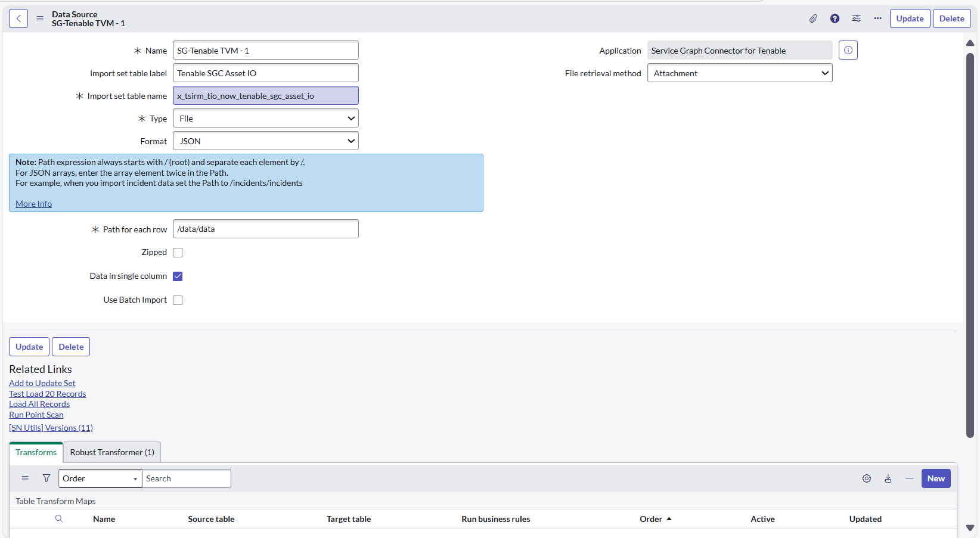Export the transform list with the download icon

(888, 478)
